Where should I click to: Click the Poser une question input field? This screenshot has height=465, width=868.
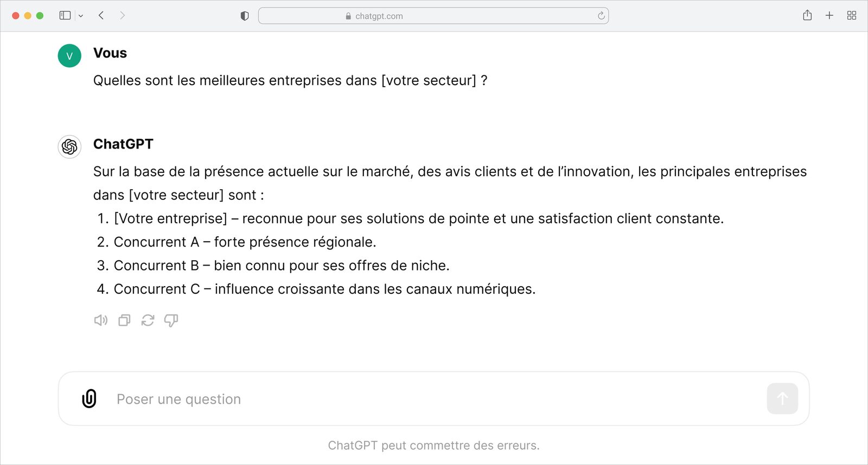[178, 398]
